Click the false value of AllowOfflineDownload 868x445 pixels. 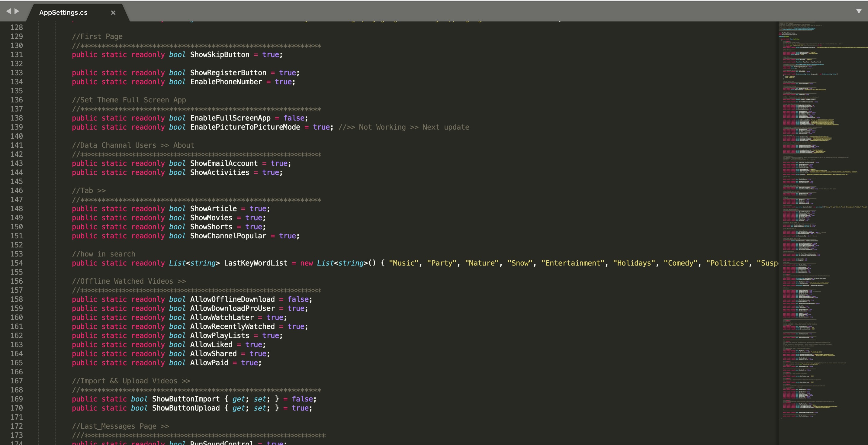[x=298, y=299]
